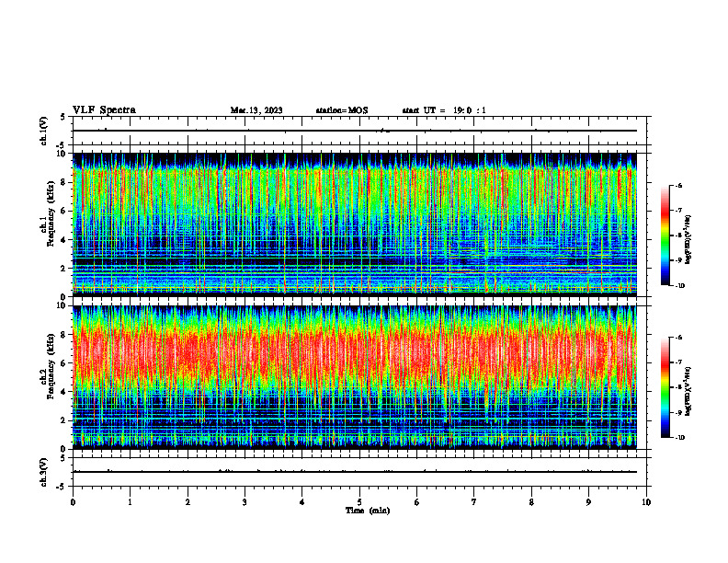Click the '-7' tick on ch.1 color bar
The height and width of the screenshot is (563, 728).
pyautogui.click(x=678, y=211)
